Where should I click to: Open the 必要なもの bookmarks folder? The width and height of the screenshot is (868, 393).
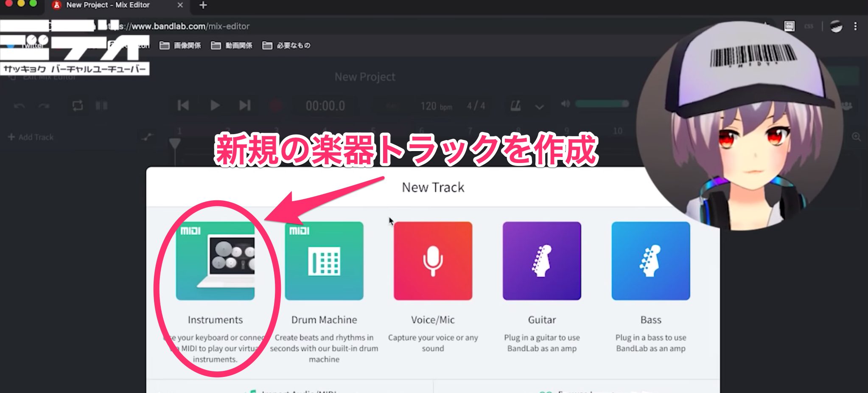click(286, 45)
